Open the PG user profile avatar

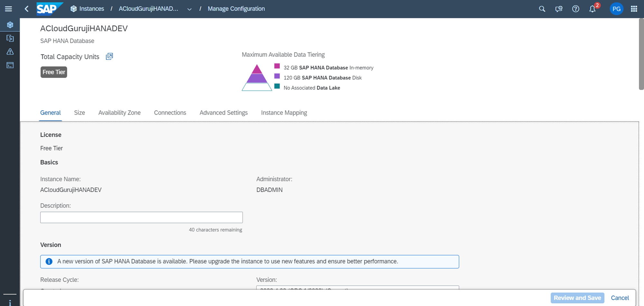click(616, 9)
